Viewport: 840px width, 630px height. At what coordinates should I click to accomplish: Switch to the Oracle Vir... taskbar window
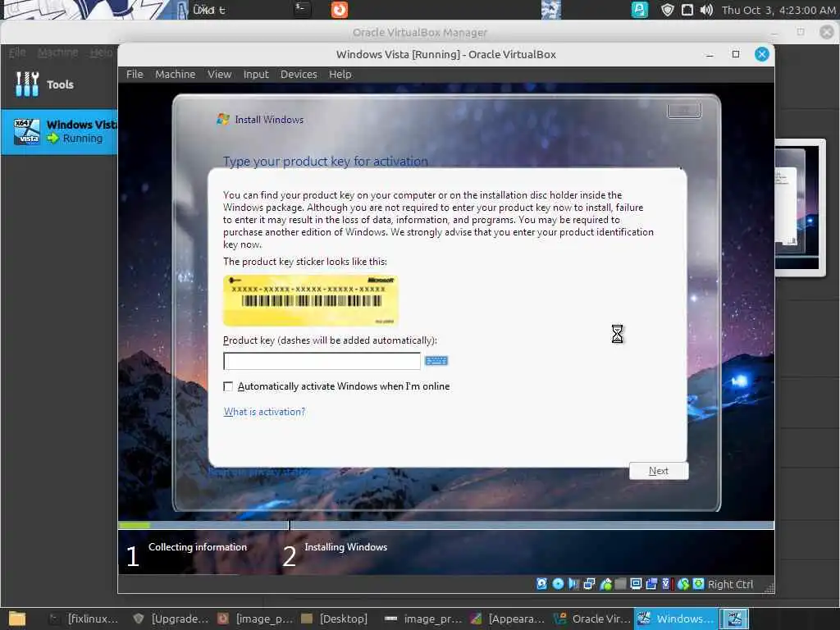point(592,619)
